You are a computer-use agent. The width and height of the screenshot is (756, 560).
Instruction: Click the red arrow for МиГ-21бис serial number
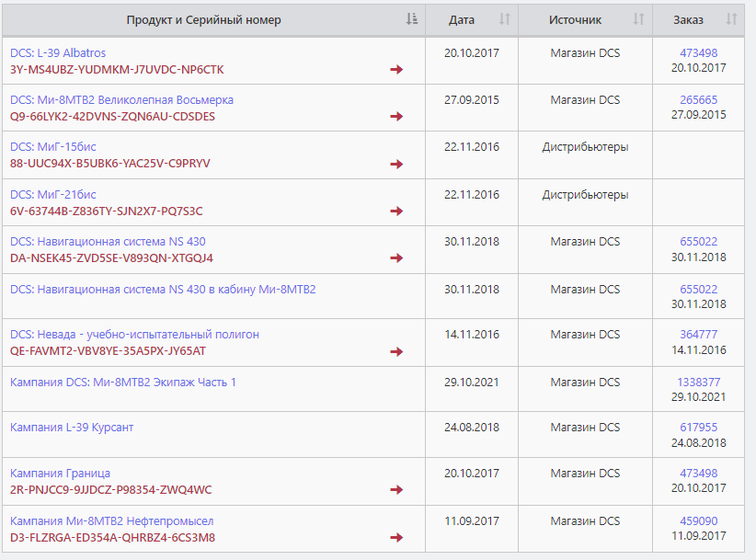[396, 211]
